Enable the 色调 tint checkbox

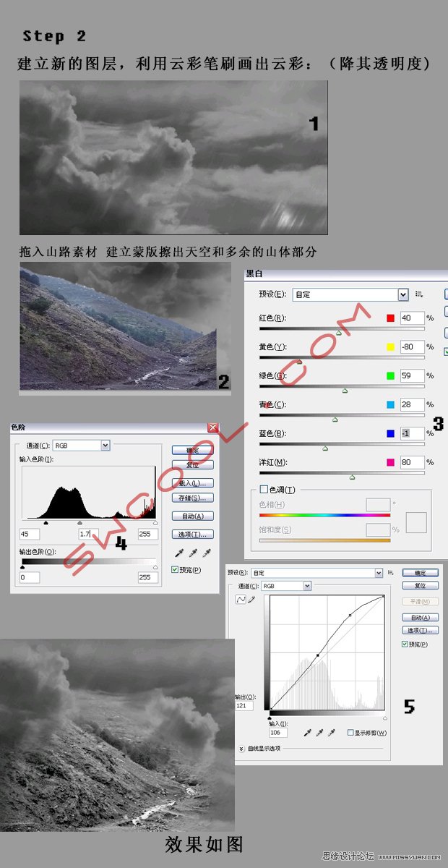click(x=264, y=490)
